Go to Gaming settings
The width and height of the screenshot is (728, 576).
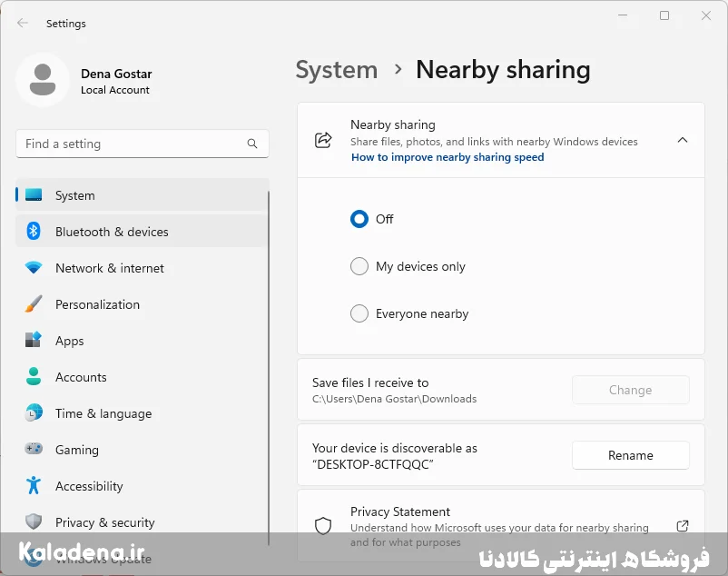pos(143,449)
